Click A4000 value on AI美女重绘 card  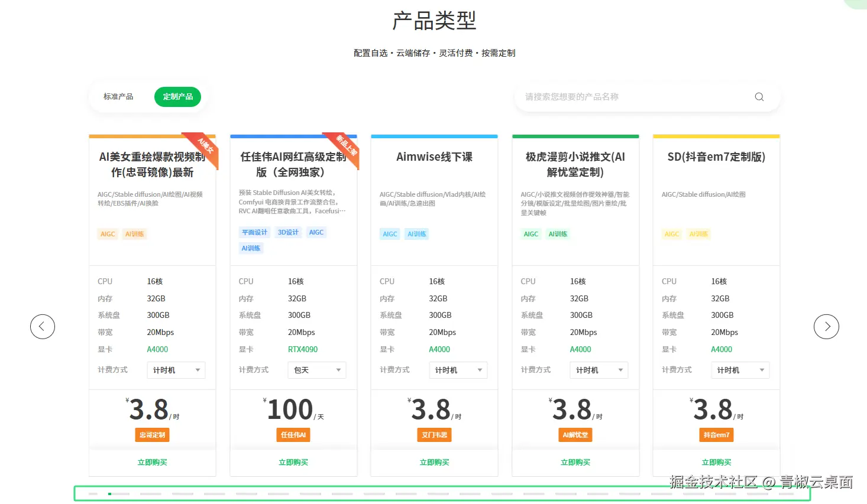[157, 349]
